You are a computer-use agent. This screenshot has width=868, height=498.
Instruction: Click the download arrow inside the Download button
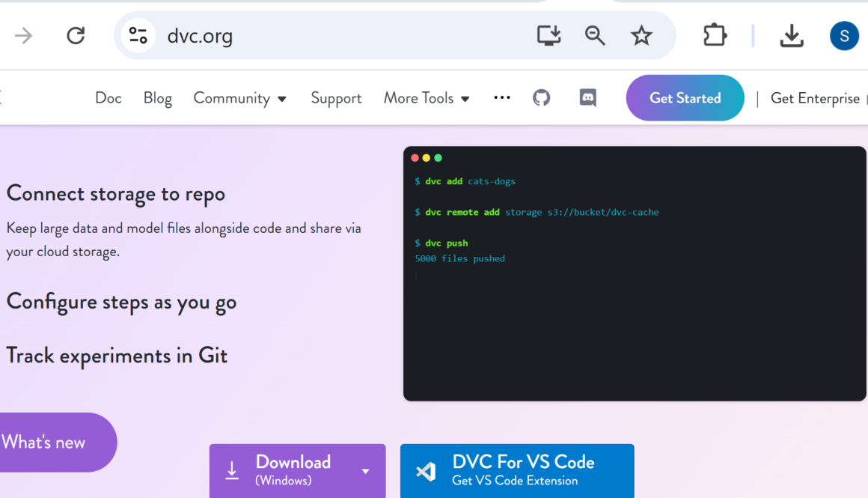click(233, 471)
